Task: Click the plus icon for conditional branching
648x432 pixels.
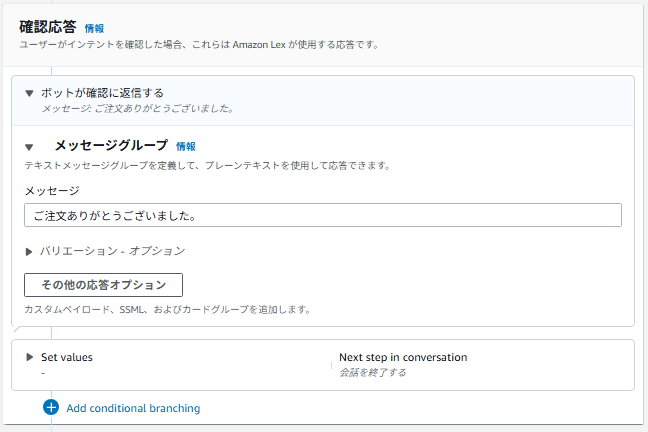Action: point(51,408)
